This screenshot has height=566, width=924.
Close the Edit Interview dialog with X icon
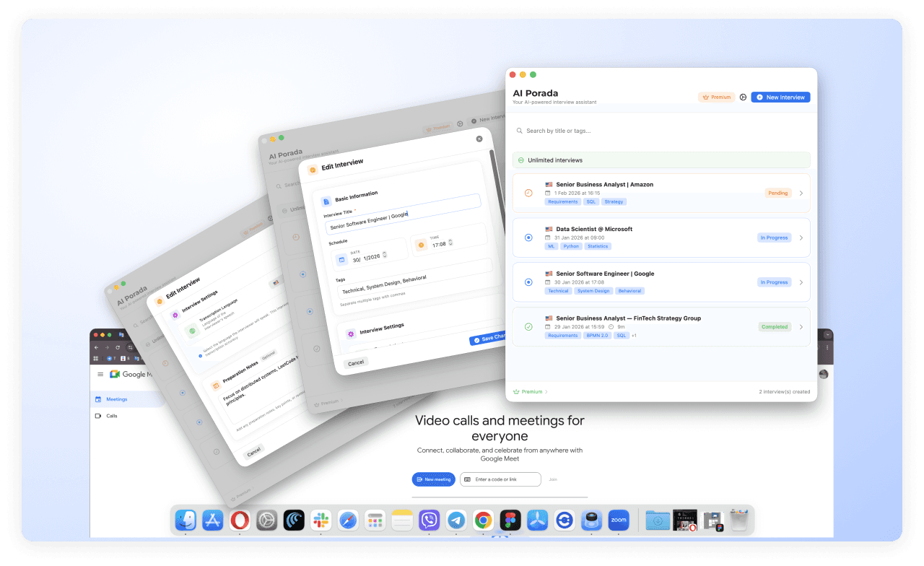point(479,139)
